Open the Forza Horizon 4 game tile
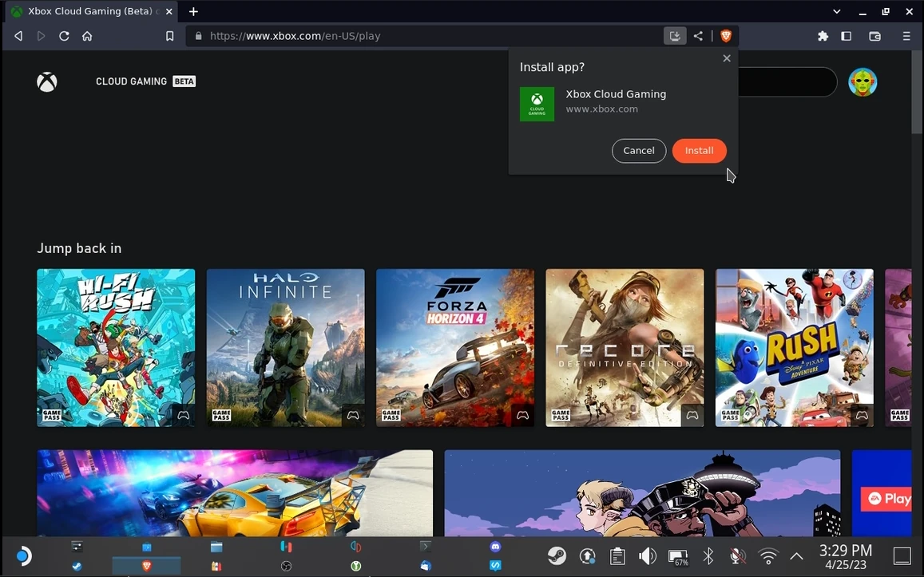The width and height of the screenshot is (924, 577). (x=455, y=347)
